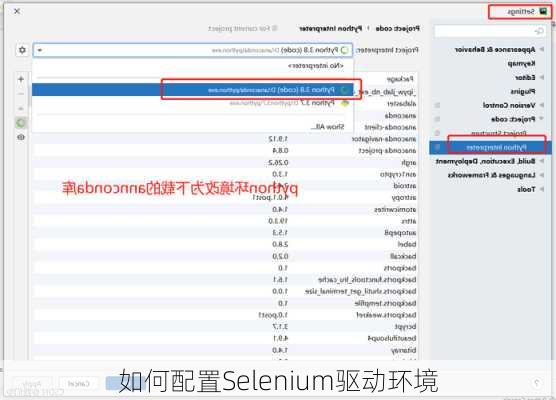The height and width of the screenshot is (400, 556).
Task: Click the Cancel button
Action: [79, 384]
